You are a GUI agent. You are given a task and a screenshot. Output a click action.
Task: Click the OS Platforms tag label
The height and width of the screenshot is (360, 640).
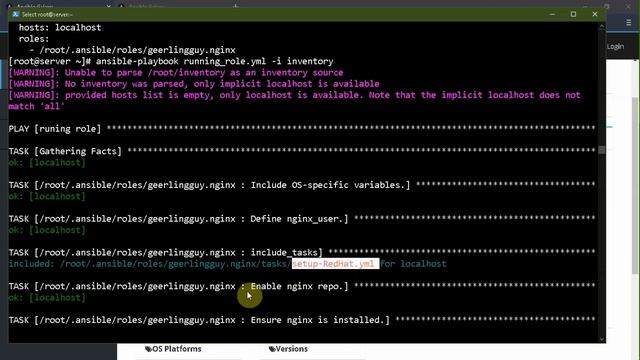pyautogui.click(x=173, y=349)
